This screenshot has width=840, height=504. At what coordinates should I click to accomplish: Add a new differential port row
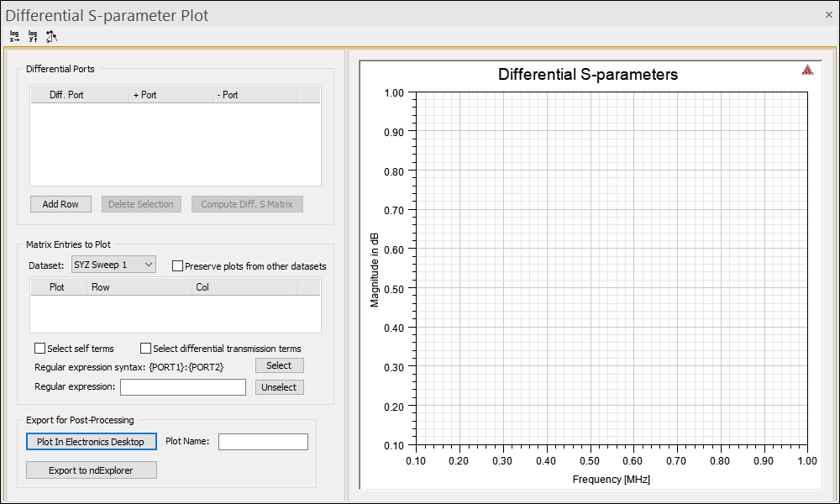pos(60,204)
